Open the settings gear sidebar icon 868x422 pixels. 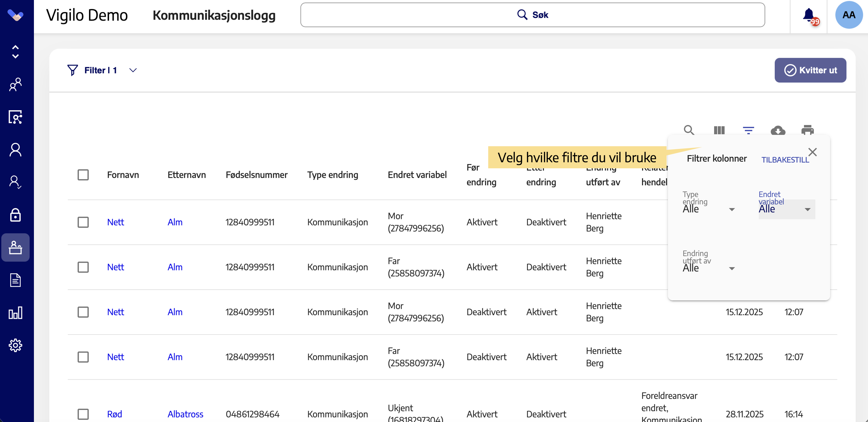click(x=15, y=345)
